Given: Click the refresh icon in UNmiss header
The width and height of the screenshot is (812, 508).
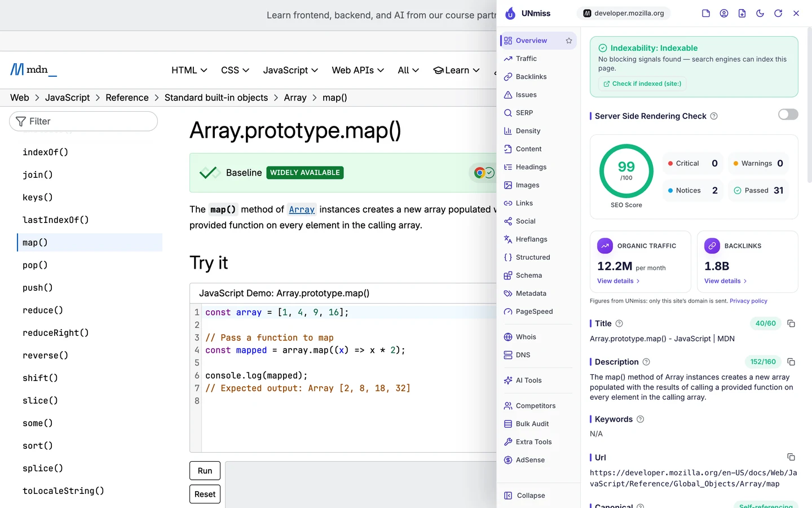Looking at the screenshot, I should point(778,14).
